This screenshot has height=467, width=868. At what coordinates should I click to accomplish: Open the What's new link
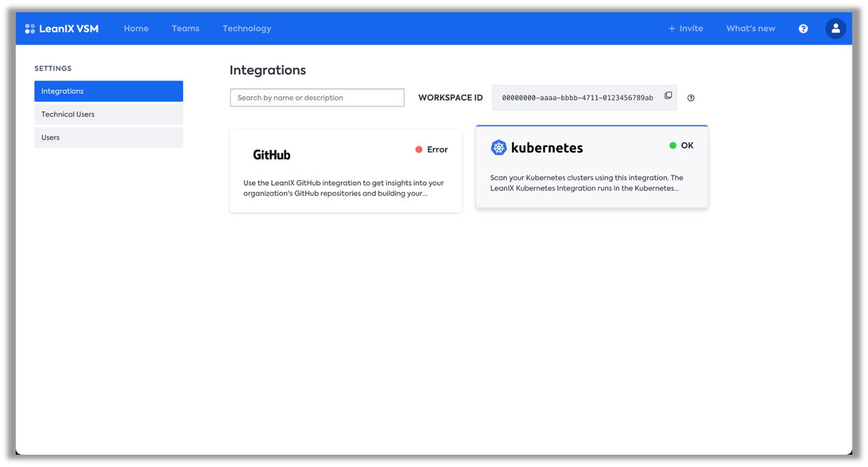[750, 29]
